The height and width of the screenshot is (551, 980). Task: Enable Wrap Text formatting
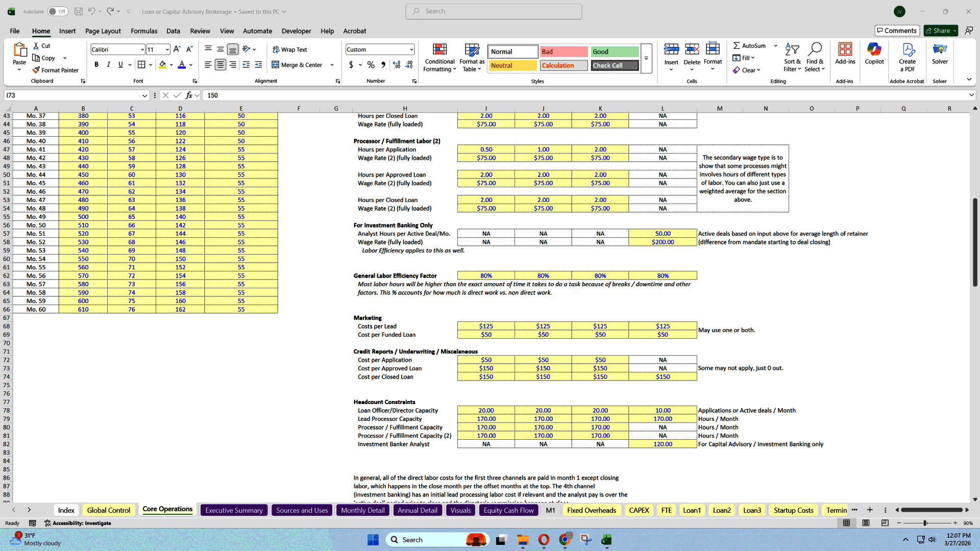click(289, 49)
